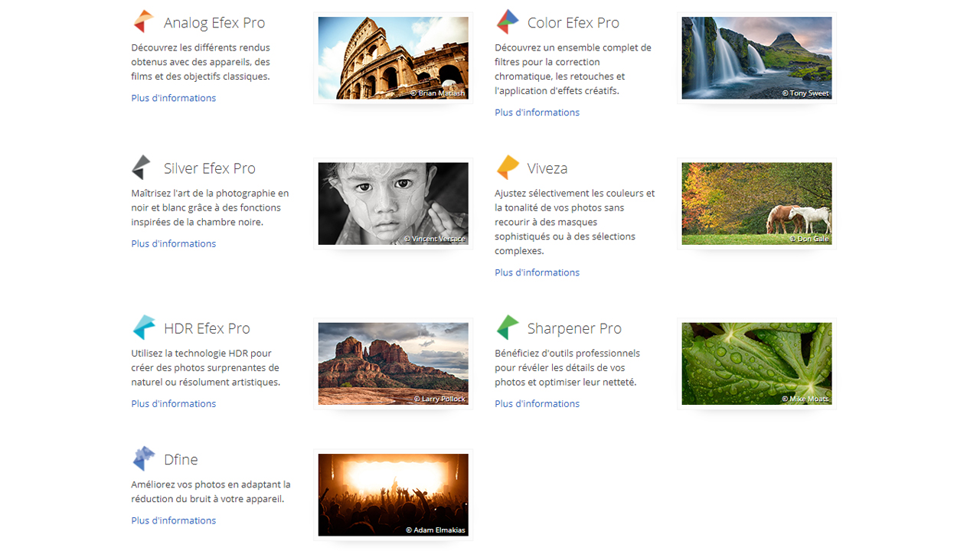Screen dimensions: 980x551
Task: Click the Analog Efex Pro logo icon
Action: (143, 21)
